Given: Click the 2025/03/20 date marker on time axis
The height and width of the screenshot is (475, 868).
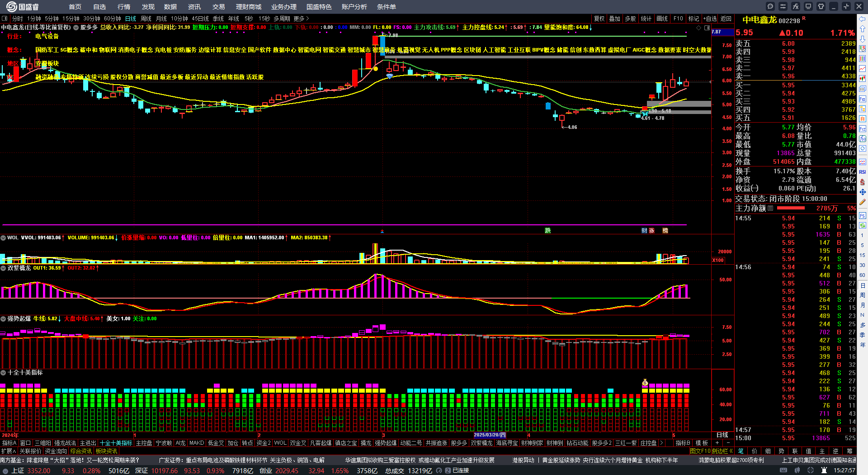Looking at the screenshot, I should point(490,435).
